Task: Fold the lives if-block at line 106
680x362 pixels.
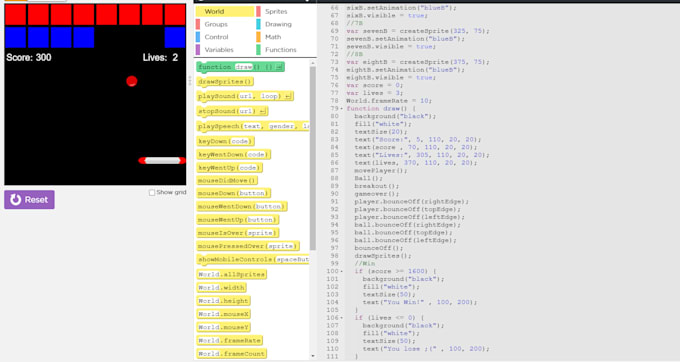Action: (342, 318)
